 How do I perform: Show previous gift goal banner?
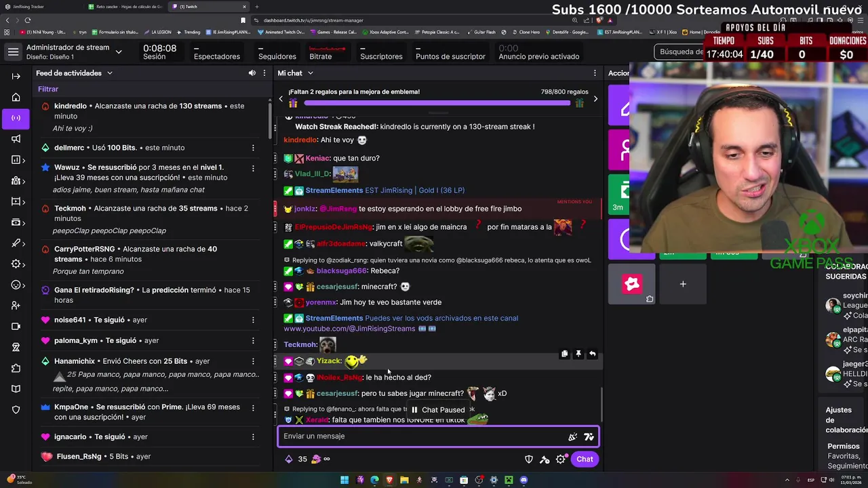281,99
